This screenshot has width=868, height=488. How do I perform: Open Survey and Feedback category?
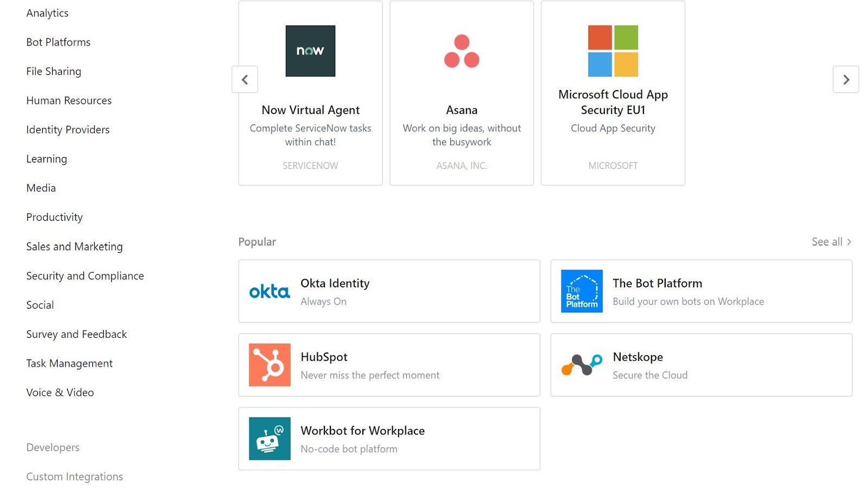click(x=76, y=334)
